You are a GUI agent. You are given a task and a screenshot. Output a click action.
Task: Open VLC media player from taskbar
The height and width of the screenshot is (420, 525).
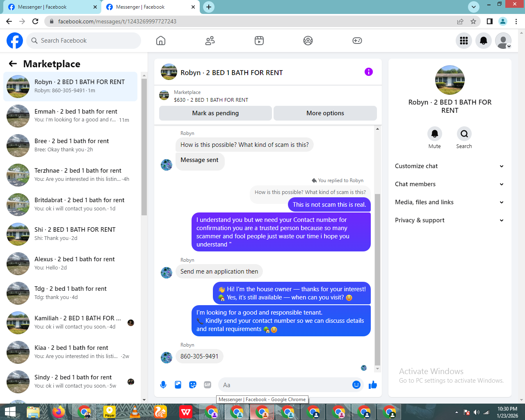click(135, 412)
